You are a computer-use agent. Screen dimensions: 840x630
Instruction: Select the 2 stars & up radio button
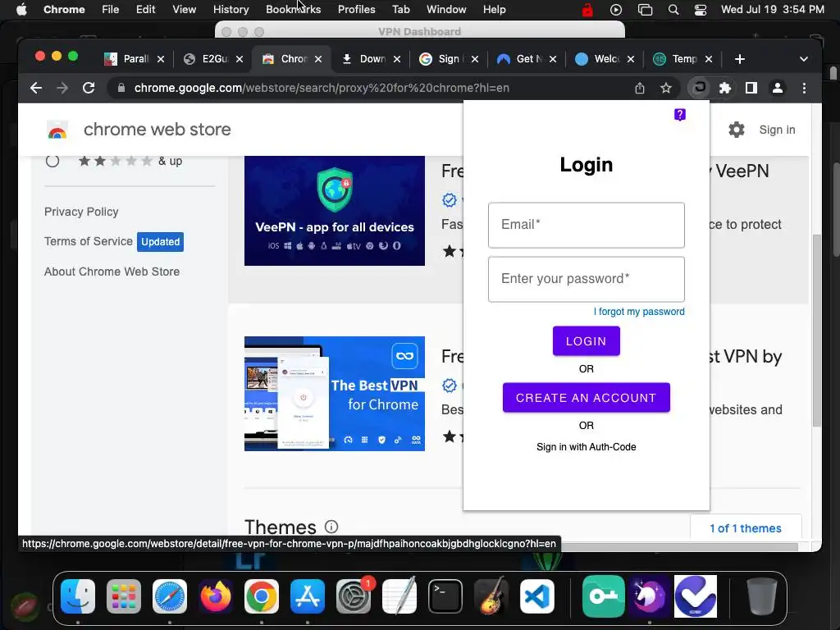[52, 161]
